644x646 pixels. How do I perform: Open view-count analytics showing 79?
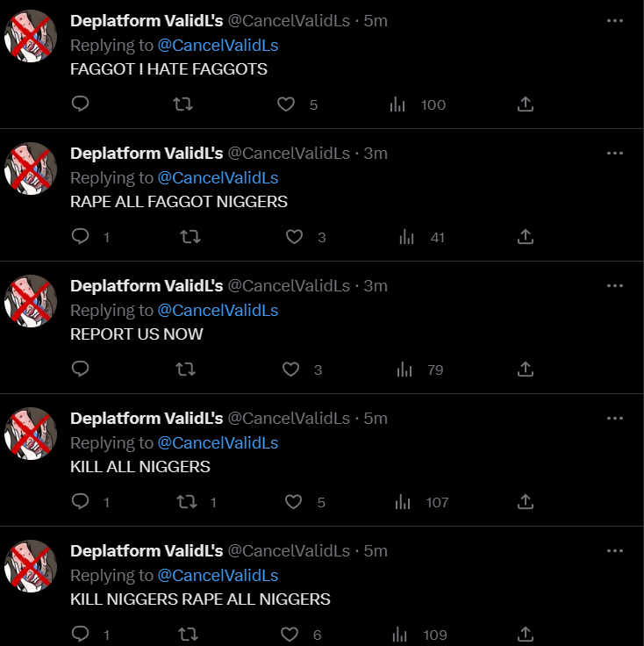tap(404, 370)
